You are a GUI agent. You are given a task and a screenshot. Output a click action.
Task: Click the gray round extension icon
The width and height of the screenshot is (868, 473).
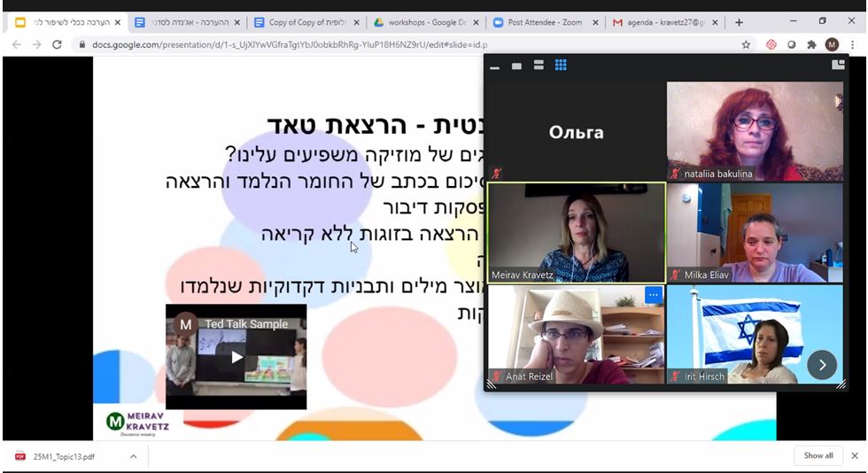pyautogui.click(x=792, y=45)
